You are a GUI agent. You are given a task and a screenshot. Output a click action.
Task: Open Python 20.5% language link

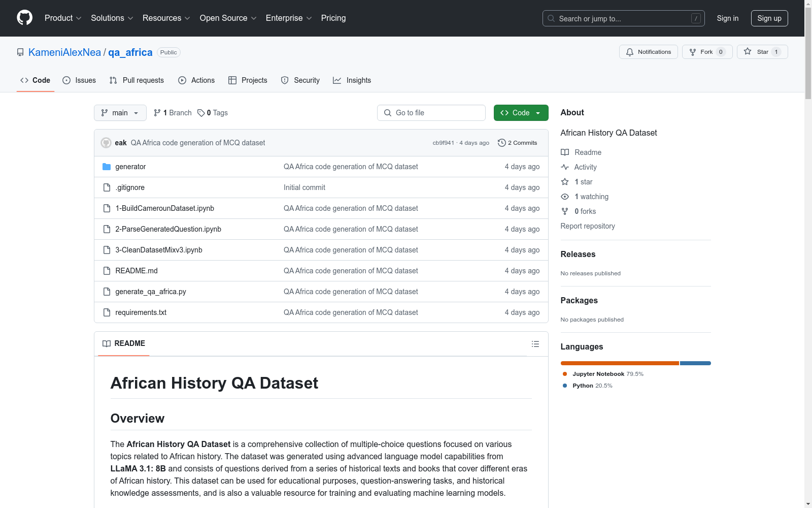tap(588, 386)
